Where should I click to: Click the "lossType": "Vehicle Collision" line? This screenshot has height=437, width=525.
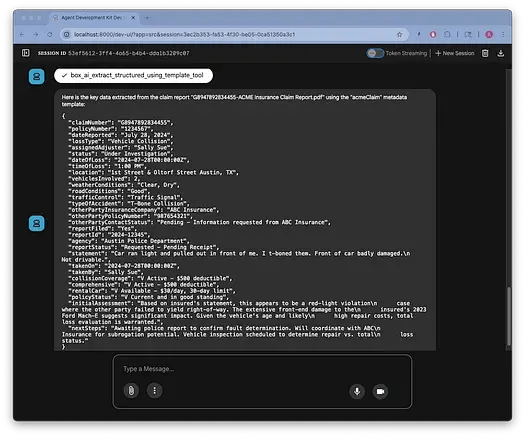coord(121,141)
